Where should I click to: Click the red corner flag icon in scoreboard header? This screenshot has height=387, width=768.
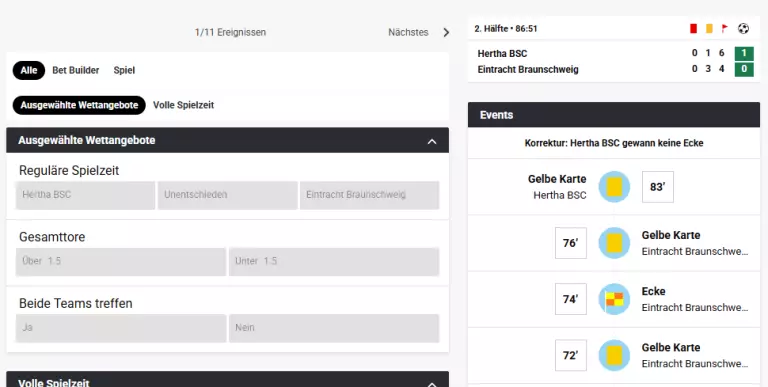pos(724,29)
